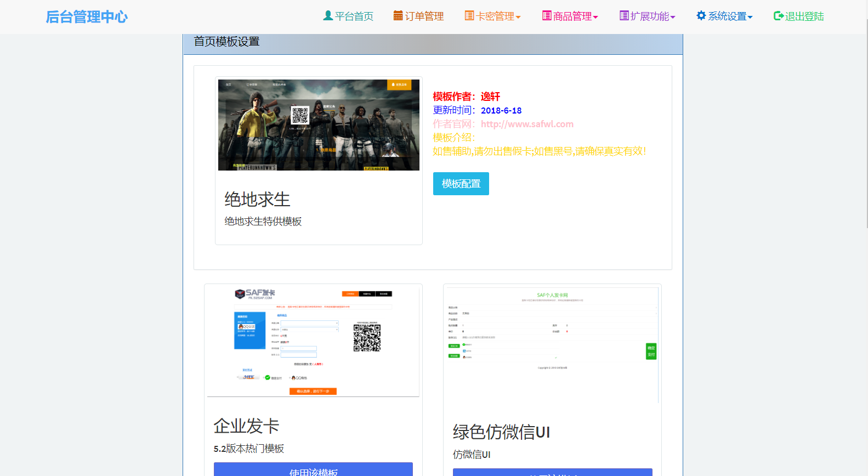This screenshot has width=868, height=476.
Task: Click the 绝地求生 template title
Action: (x=257, y=199)
